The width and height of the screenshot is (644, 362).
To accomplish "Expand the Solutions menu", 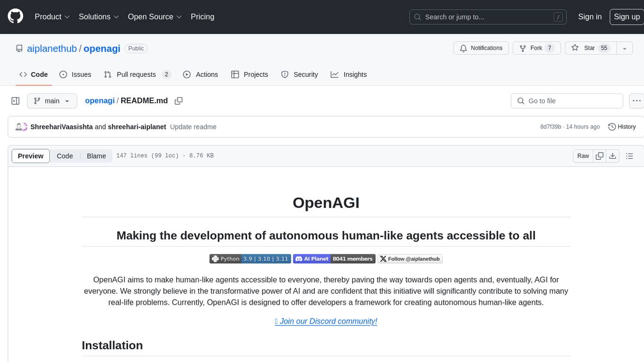I will [98, 17].
